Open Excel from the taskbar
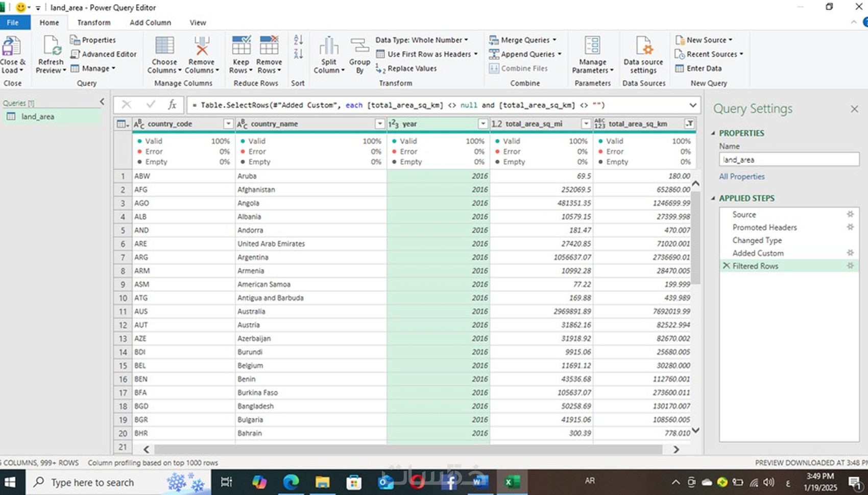868x495 pixels. [x=512, y=482]
